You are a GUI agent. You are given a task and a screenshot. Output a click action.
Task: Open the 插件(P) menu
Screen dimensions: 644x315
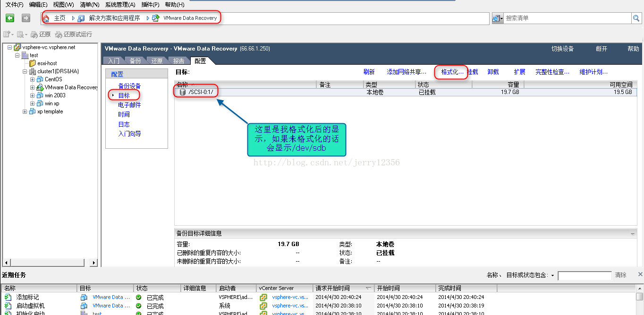[x=150, y=4]
